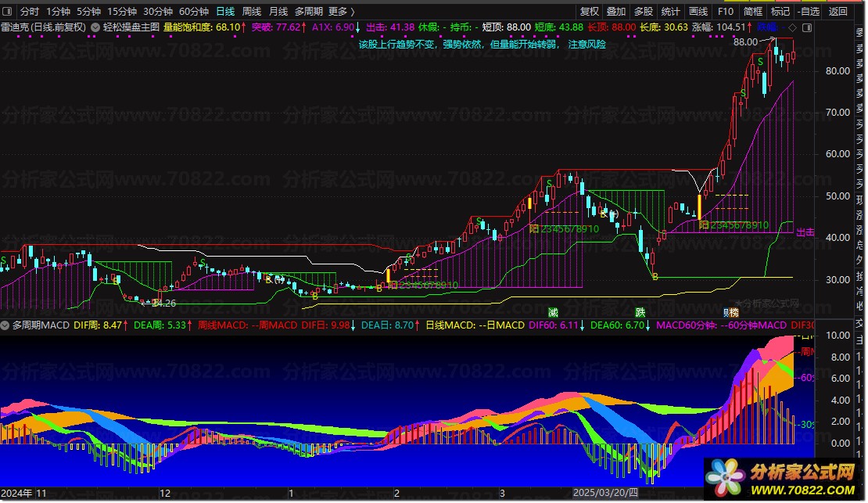Click the DIF60 6.11 readout

point(557,325)
